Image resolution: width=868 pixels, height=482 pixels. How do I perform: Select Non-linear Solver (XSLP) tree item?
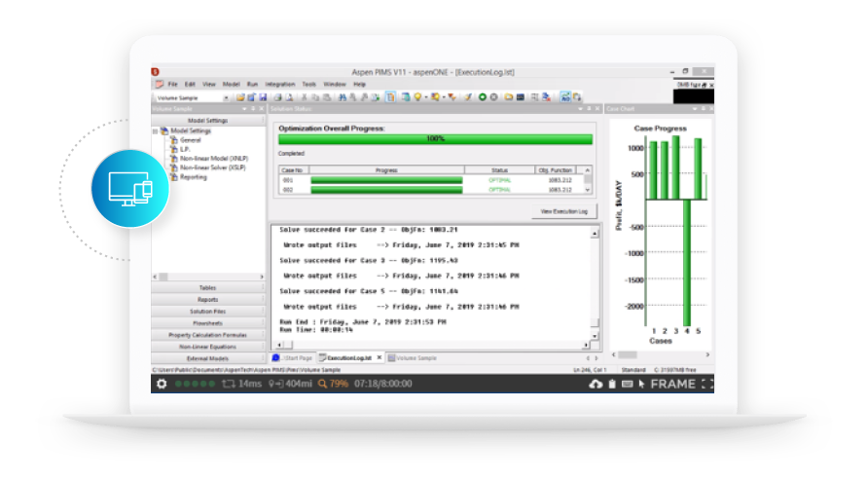point(212,167)
